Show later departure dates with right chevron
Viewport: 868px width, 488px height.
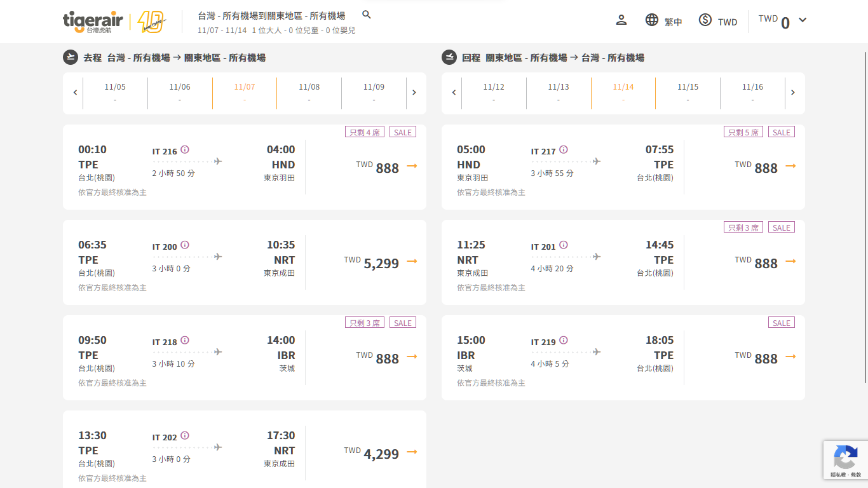click(414, 93)
